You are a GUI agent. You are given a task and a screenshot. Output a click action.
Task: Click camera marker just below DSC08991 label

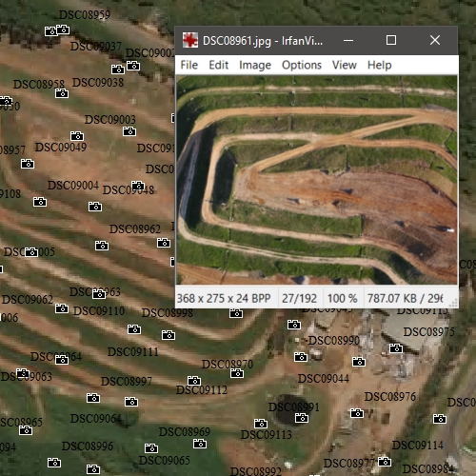[302, 418]
